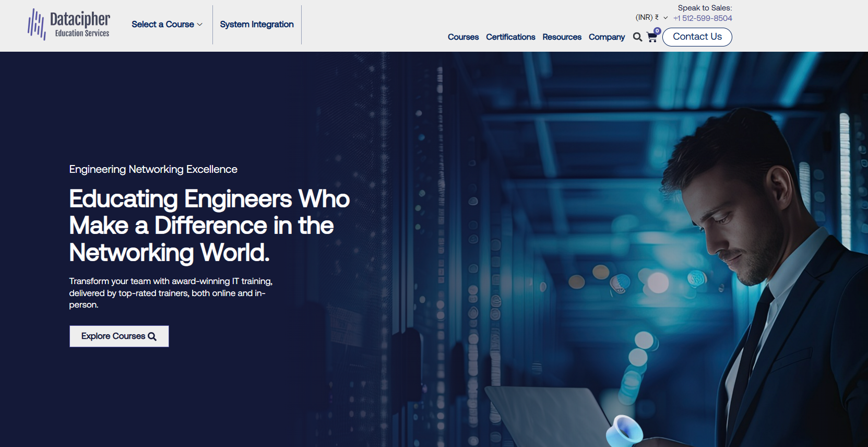868x447 pixels.
Task: Open the Company menu item
Action: click(607, 37)
